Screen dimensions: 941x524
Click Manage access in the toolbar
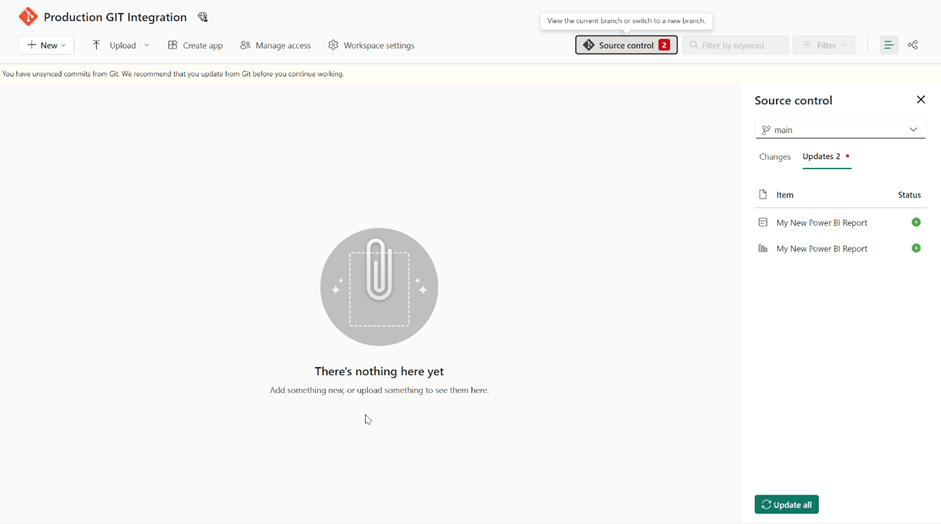pos(275,45)
